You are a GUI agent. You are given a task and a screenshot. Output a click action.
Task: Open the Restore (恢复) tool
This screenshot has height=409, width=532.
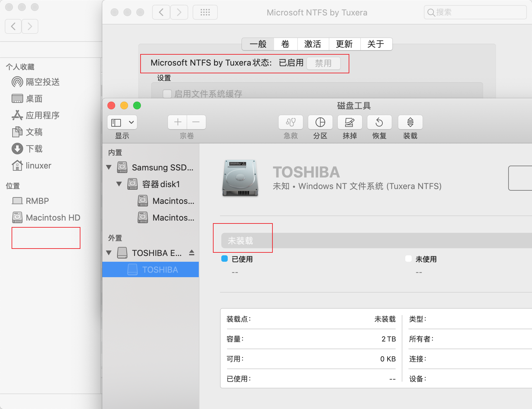[379, 127]
